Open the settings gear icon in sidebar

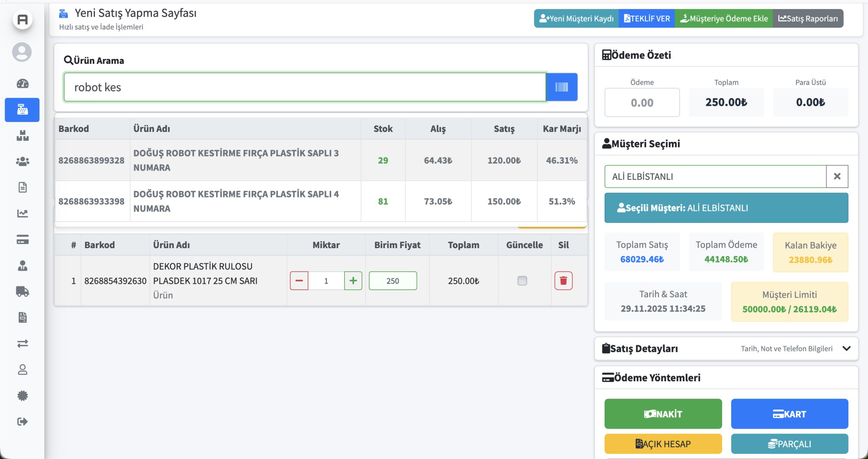click(x=23, y=396)
